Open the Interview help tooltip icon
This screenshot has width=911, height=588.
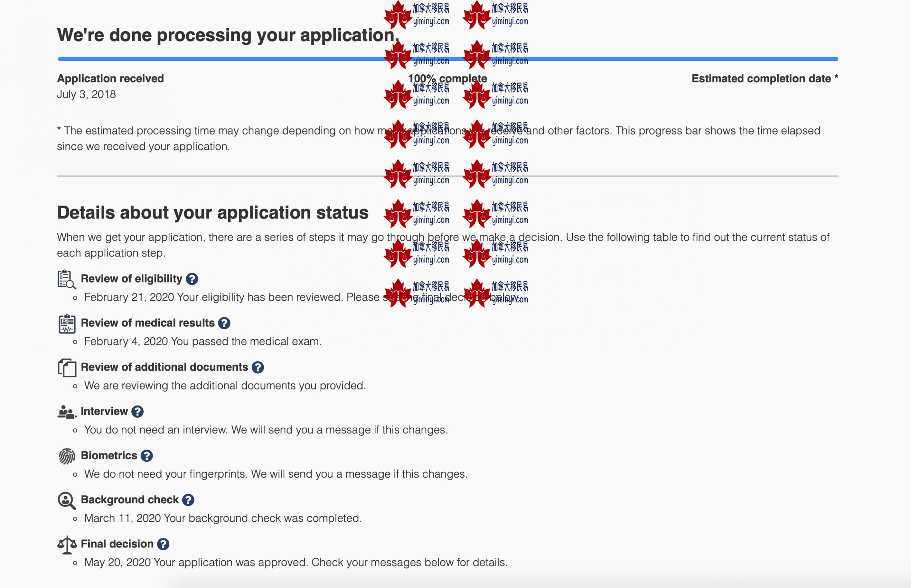137,412
